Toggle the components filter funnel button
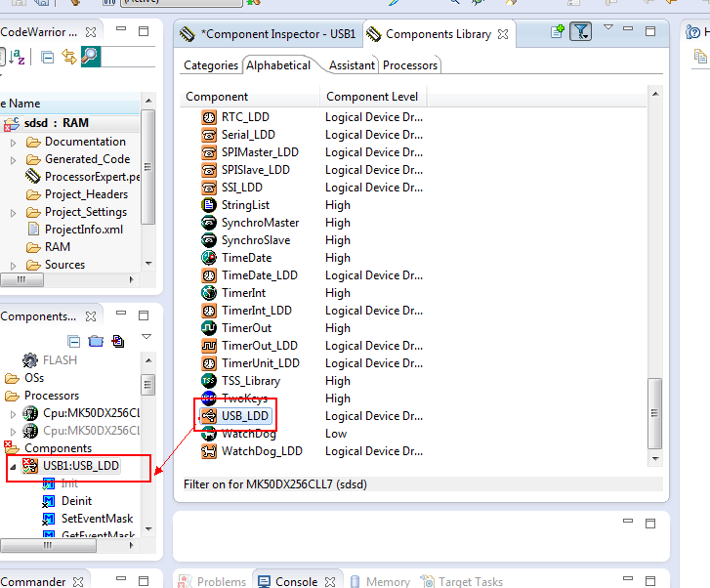This screenshot has width=710, height=588. [580, 31]
